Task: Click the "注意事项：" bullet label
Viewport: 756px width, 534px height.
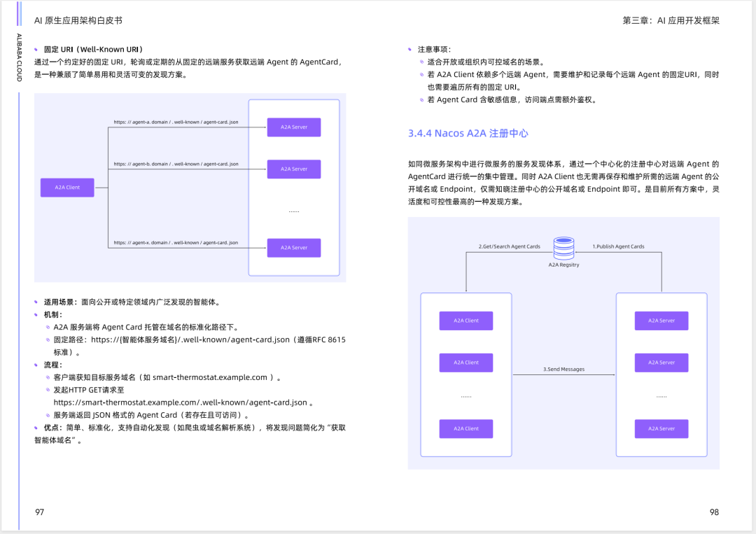Action: point(435,49)
